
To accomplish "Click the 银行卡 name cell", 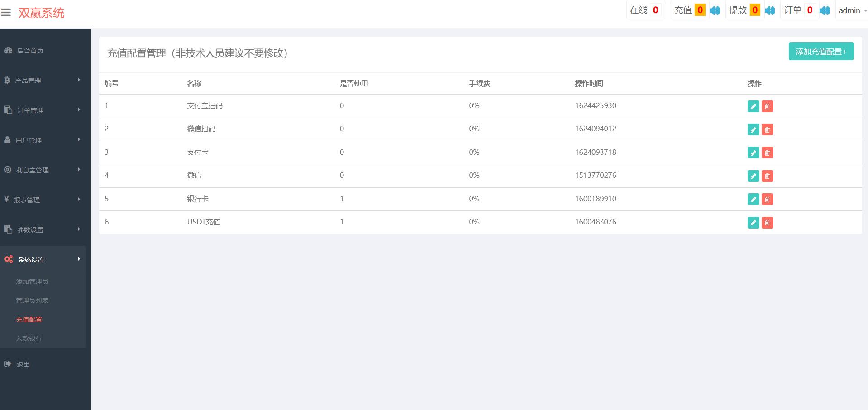I will [198, 199].
